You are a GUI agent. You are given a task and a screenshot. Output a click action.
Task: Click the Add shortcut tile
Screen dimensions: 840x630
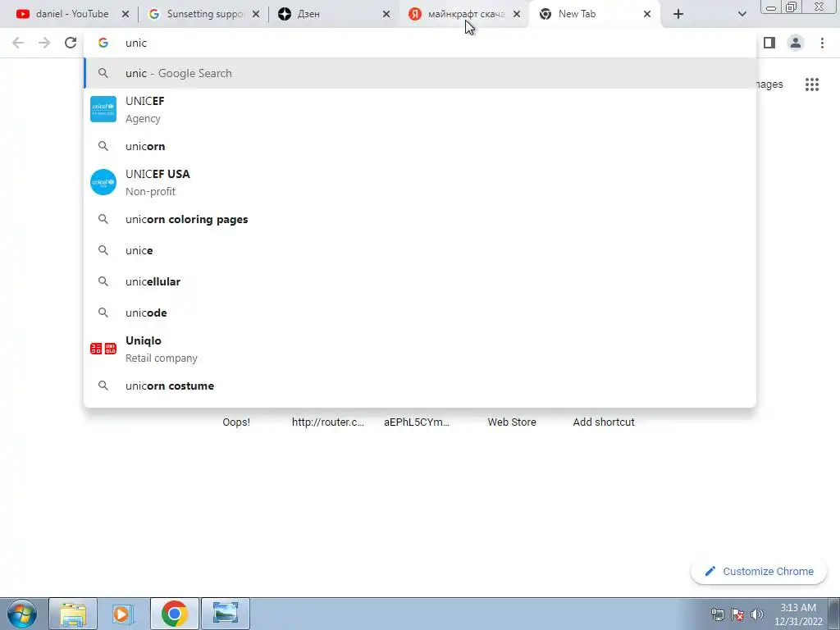point(604,422)
